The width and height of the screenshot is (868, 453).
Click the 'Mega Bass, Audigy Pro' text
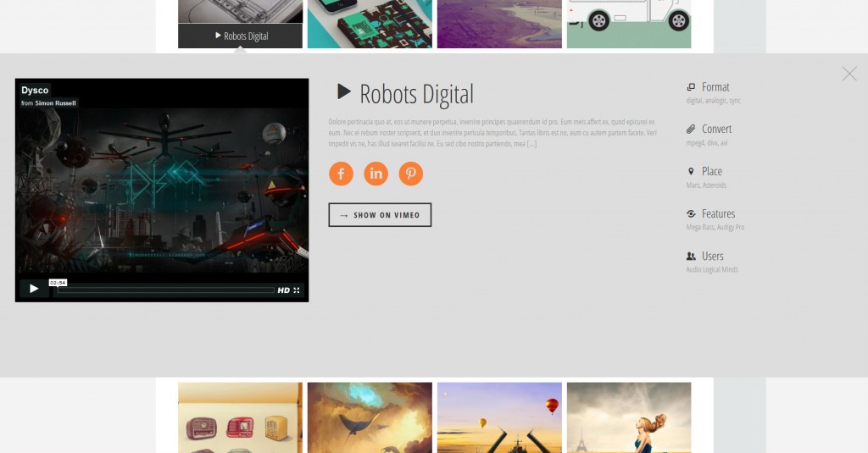pos(715,227)
